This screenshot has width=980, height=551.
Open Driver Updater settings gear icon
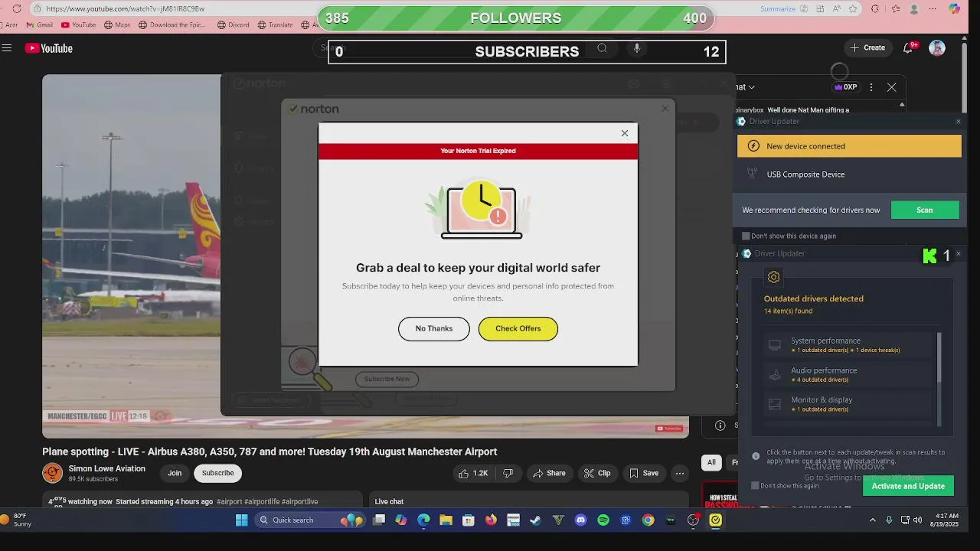tap(773, 277)
